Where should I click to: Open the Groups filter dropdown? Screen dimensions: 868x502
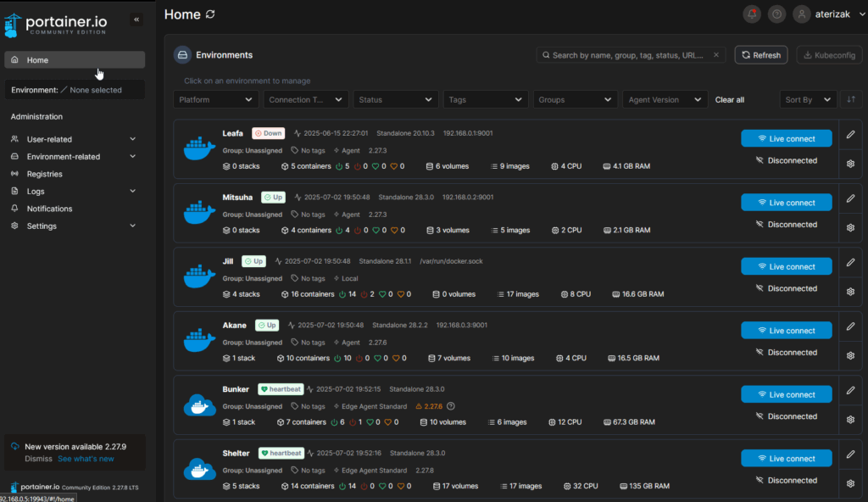(576, 100)
